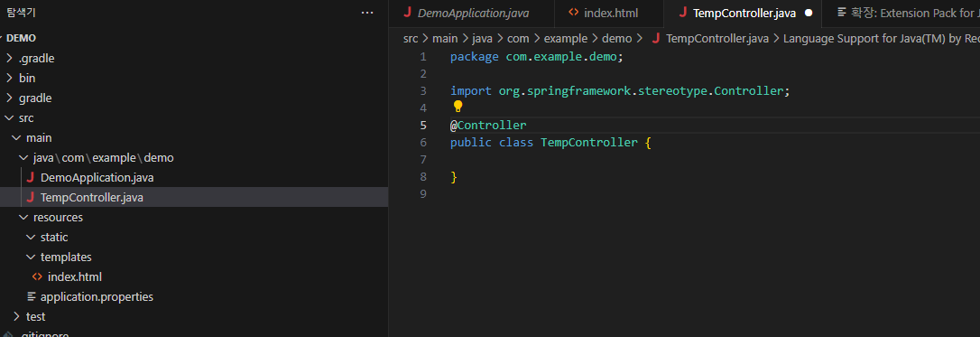The image size is (980, 337).
Task: Click the Java icon beside TempController.java in the explorer
Action: pos(30,198)
